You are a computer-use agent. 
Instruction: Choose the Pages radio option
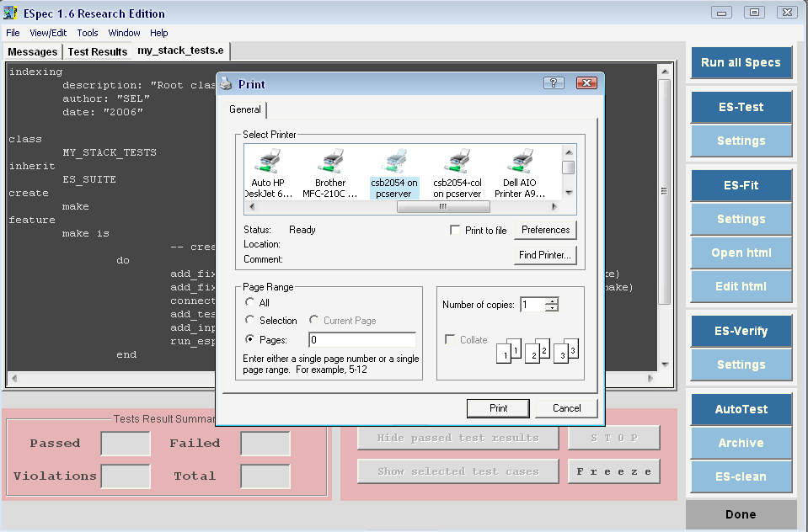point(250,339)
